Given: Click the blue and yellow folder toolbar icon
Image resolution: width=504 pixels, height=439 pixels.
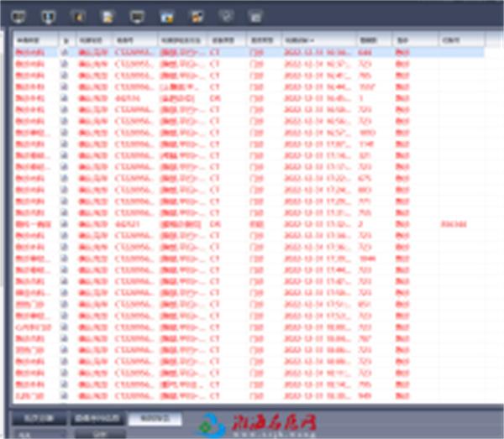Looking at the screenshot, I should click(x=166, y=16).
